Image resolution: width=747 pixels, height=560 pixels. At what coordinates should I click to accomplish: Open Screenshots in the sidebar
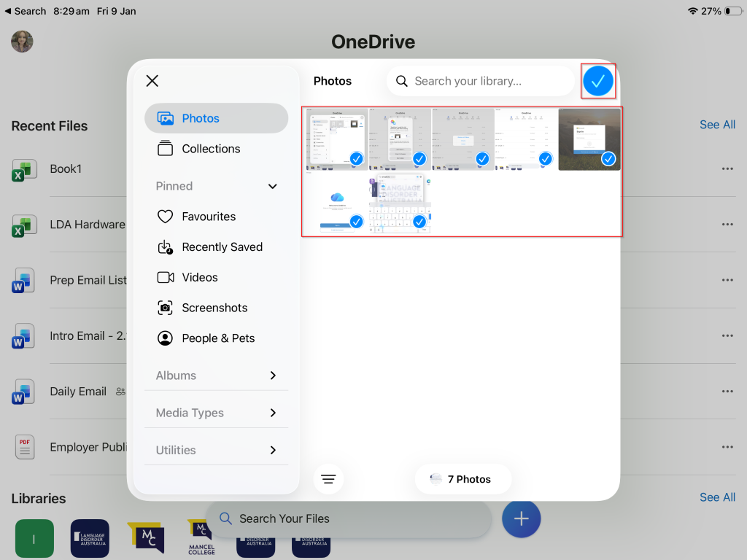click(216, 308)
